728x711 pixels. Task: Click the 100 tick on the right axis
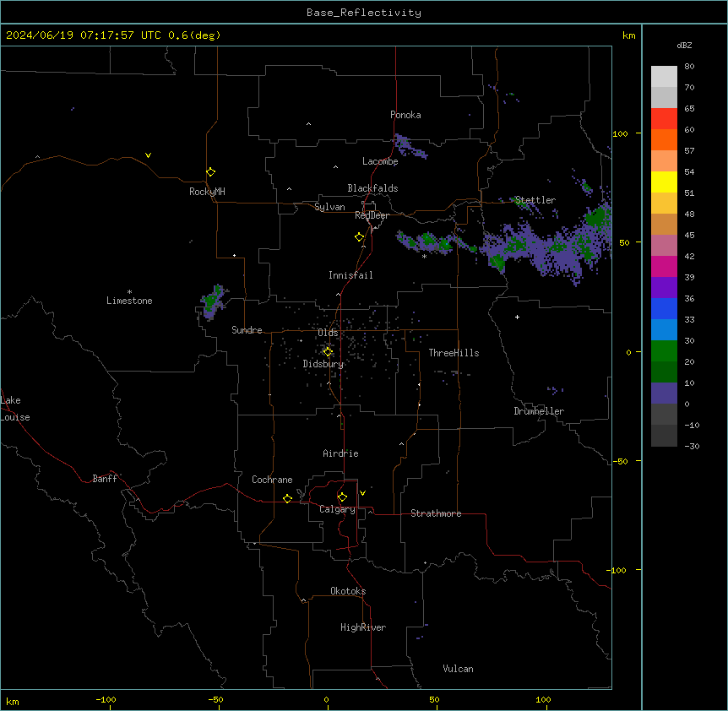tap(620, 133)
